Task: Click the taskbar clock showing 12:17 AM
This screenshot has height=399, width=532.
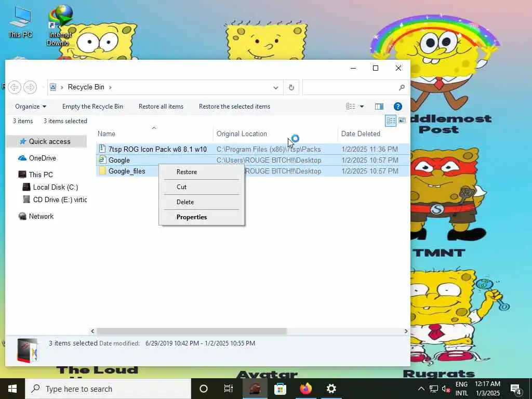Action: [487, 389]
